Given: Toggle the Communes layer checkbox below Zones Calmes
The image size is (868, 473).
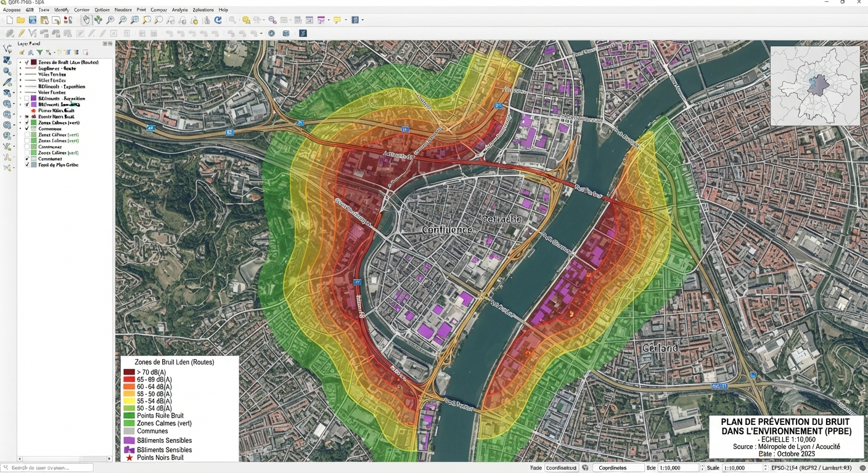Looking at the screenshot, I should (27, 129).
